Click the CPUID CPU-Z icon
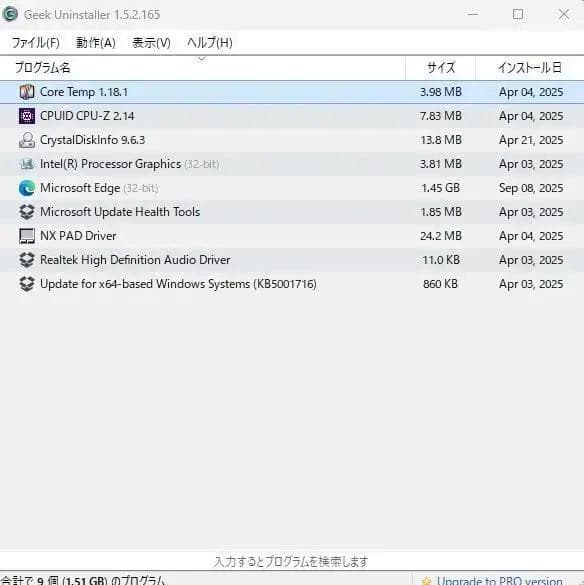Screen dimensions: 584x585 coord(27,116)
